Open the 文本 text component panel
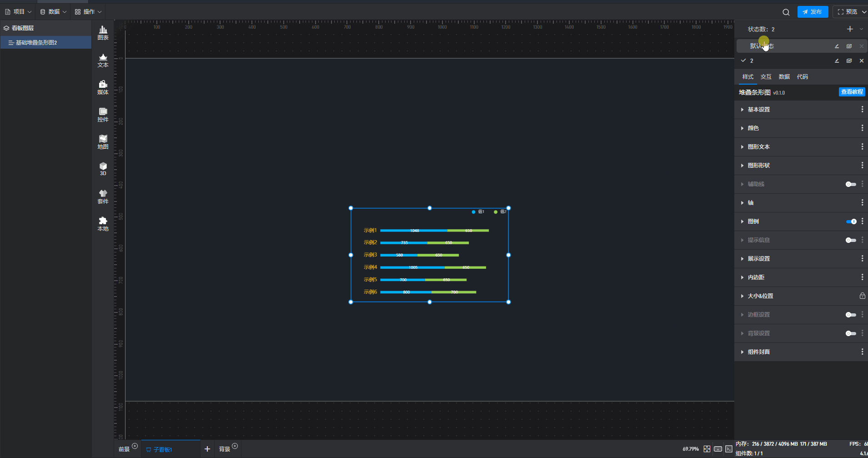The image size is (868, 458). [103, 60]
